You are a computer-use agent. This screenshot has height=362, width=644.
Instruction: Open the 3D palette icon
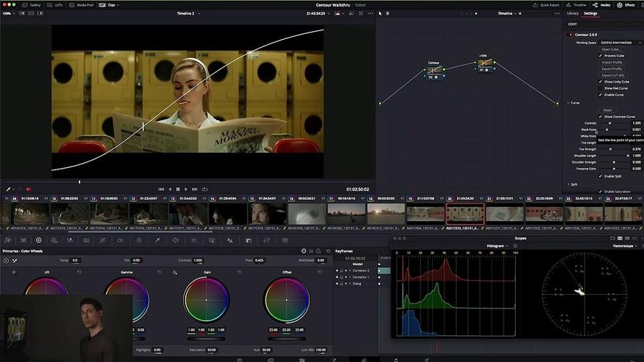(x=284, y=240)
